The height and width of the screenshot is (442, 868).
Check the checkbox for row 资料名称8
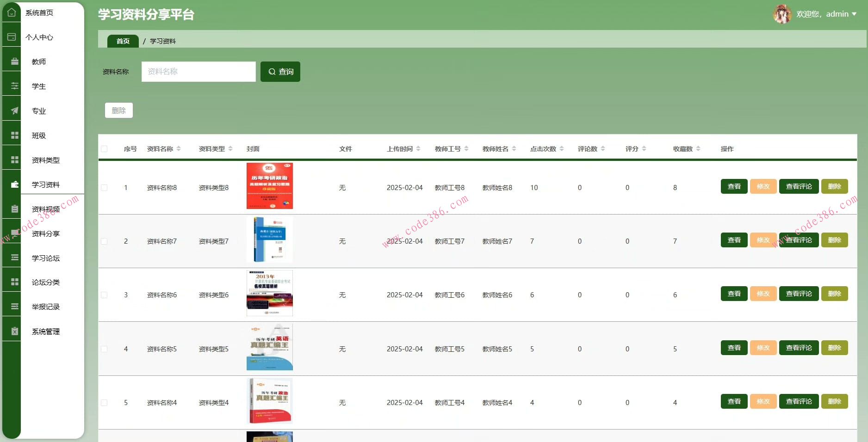point(104,188)
